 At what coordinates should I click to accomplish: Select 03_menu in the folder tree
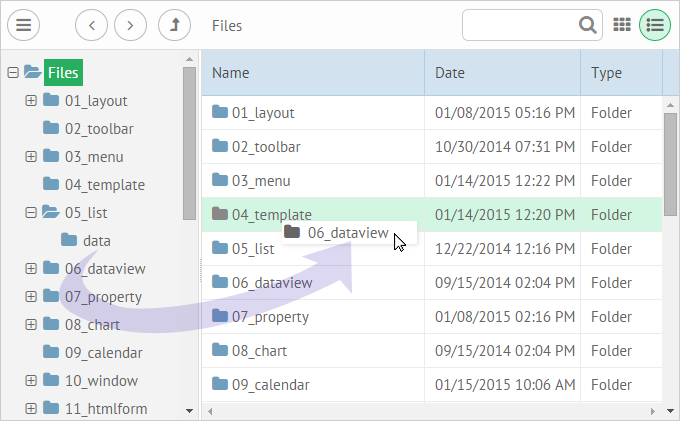94,157
